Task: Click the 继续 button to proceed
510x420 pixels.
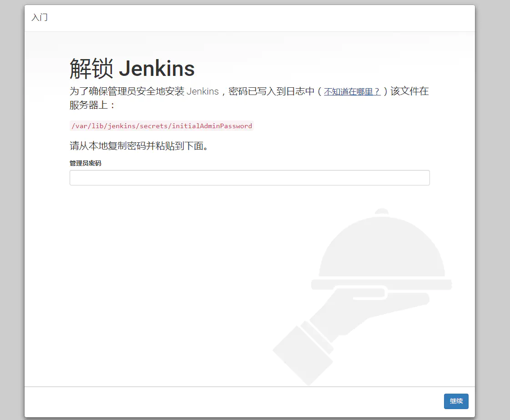Action: tap(456, 401)
